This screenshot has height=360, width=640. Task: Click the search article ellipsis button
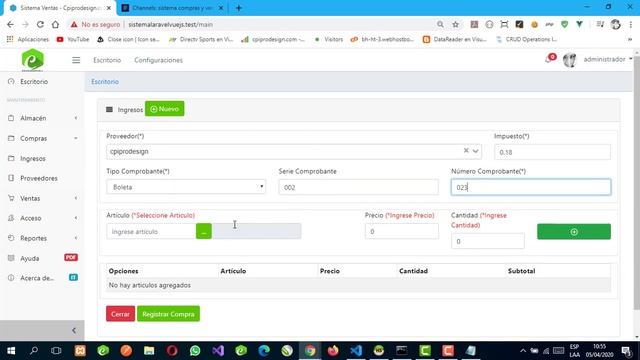[x=204, y=231]
